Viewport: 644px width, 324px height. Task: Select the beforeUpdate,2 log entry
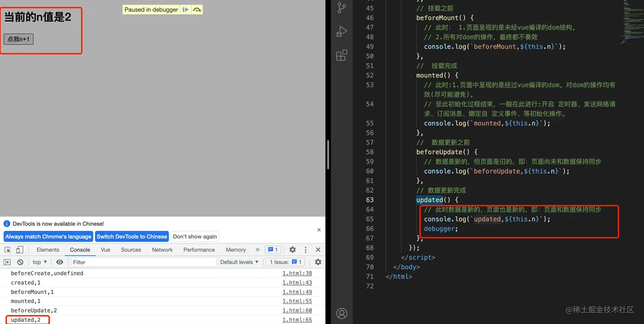[x=34, y=311]
